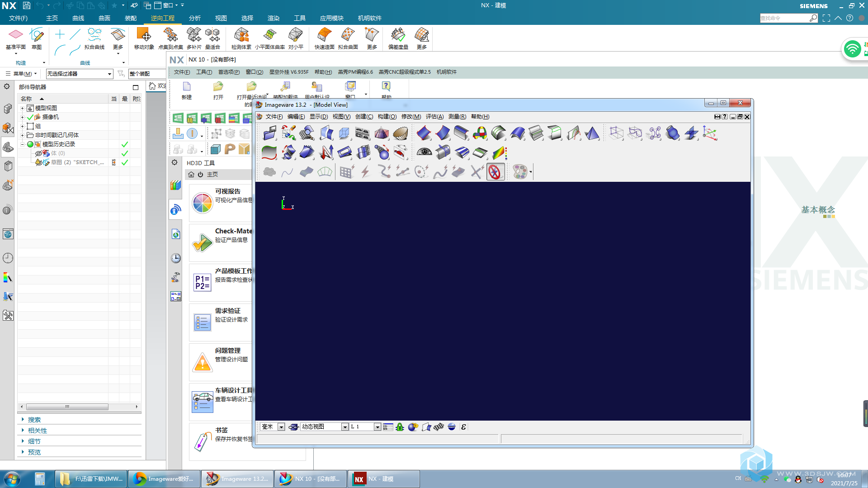Click the 基准平面 datum plane icon
This screenshot has height=488, width=868.
[15, 34]
